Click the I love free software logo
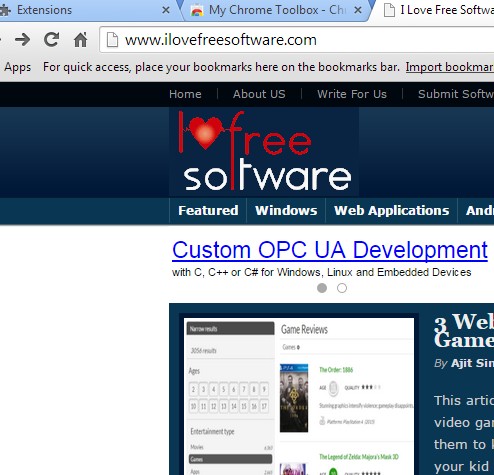This screenshot has width=494, height=475. [264, 152]
